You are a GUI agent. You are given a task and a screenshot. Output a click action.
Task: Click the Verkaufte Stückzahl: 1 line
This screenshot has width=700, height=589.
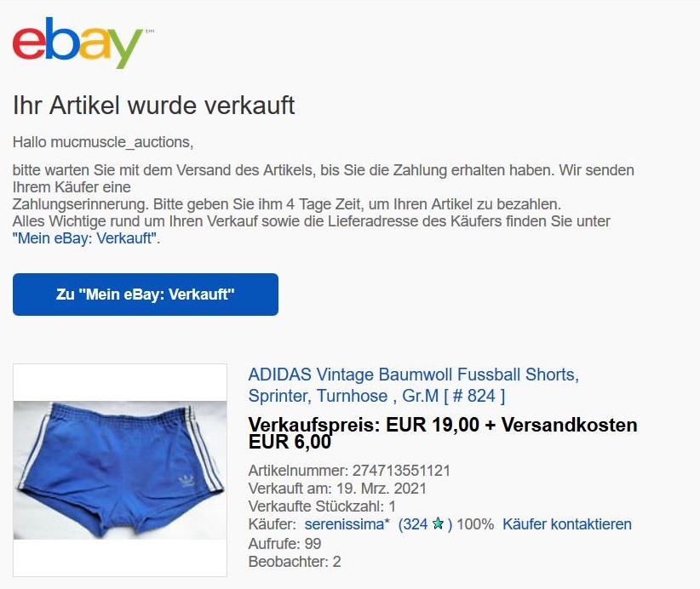[322, 506]
